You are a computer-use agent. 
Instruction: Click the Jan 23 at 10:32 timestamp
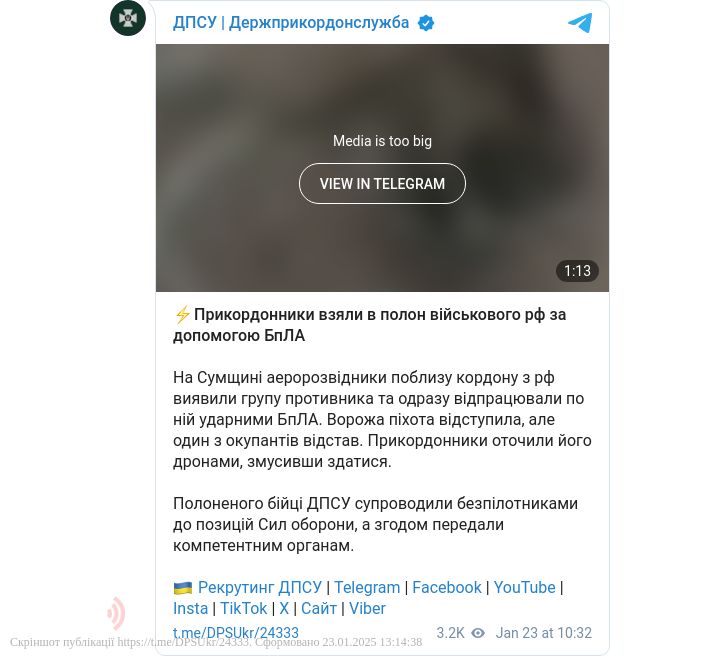click(x=544, y=633)
